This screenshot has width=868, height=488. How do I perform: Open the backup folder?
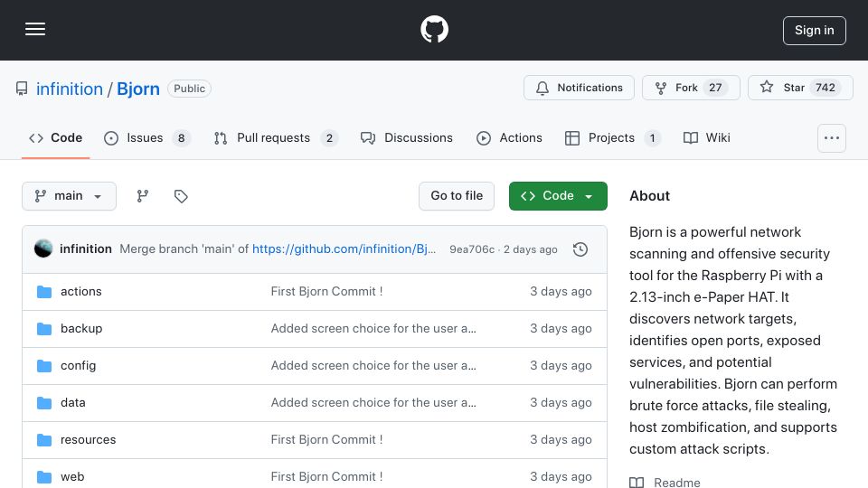coord(81,329)
